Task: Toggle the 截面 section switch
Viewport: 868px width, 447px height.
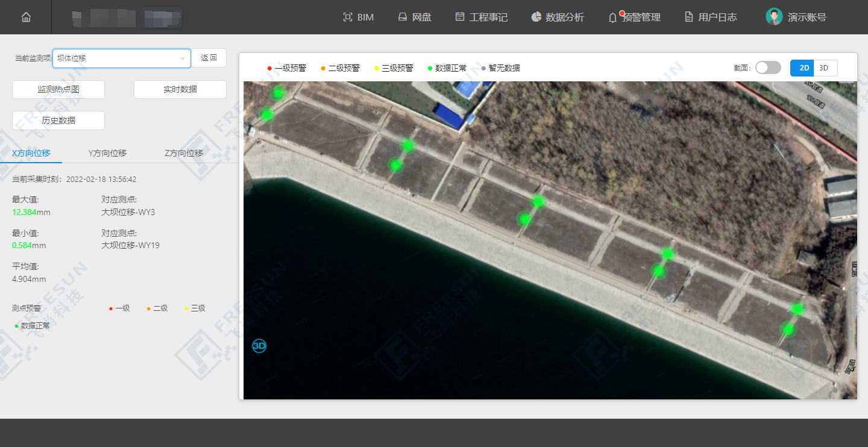Action: [768, 67]
